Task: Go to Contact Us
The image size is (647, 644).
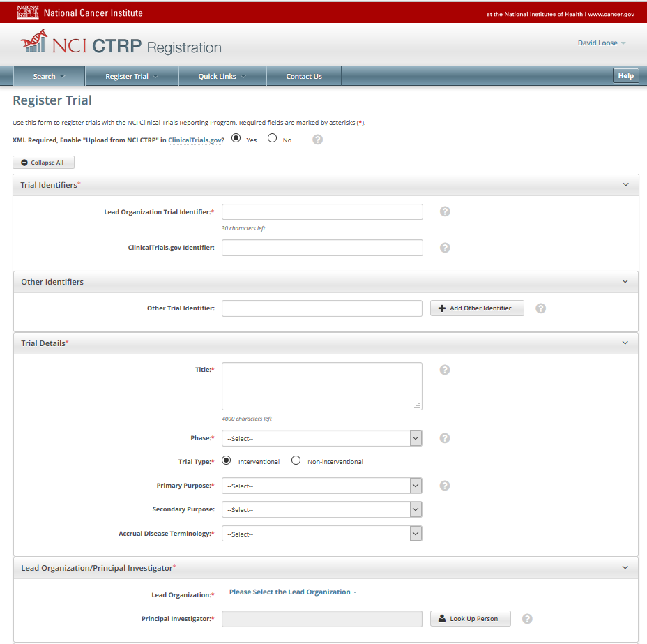Action: (304, 76)
